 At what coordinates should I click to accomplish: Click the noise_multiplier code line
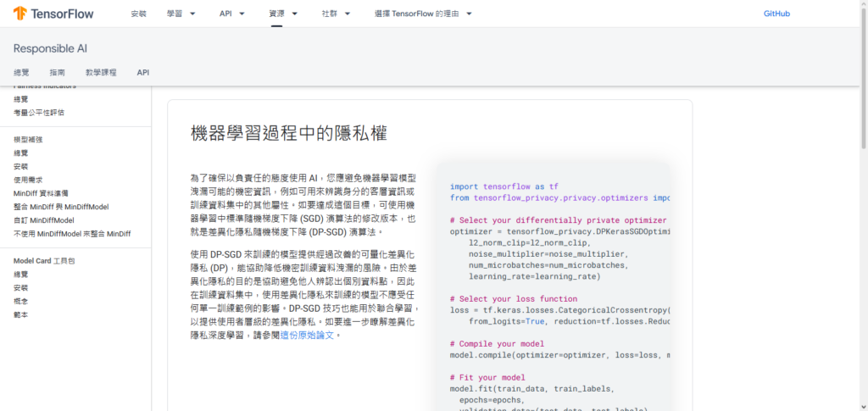[x=548, y=254]
